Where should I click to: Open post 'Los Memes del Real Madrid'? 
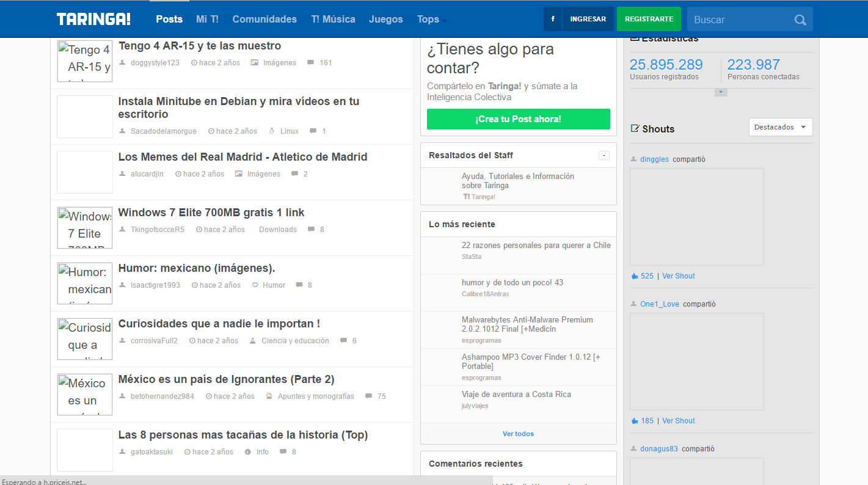(243, 157)
